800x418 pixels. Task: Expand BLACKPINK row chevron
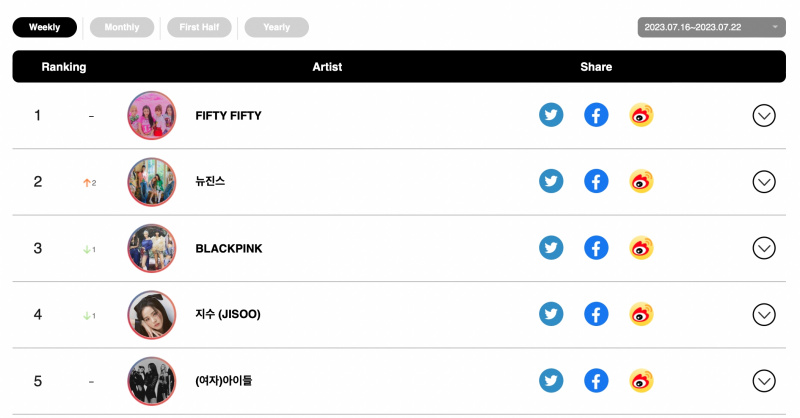click(x=764, y=248)
